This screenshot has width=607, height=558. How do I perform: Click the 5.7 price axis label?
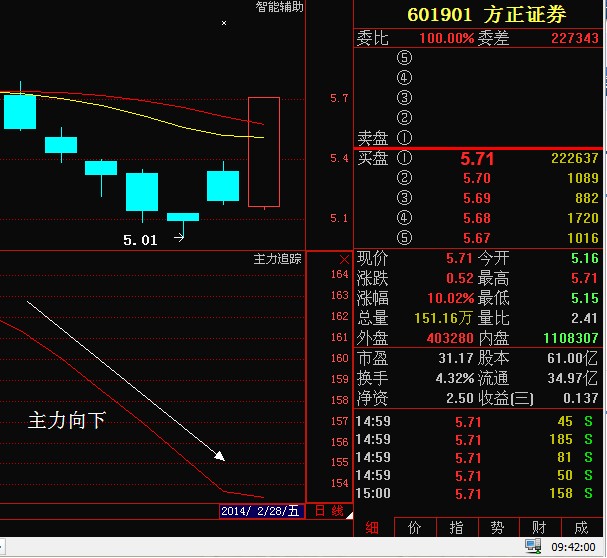[x=339, y=98]
